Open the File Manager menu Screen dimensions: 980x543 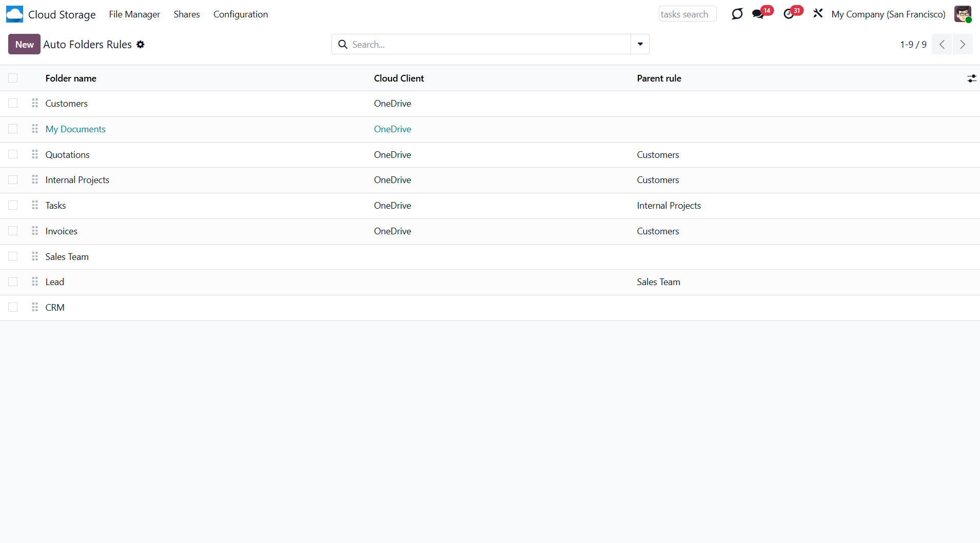point(134,14)
